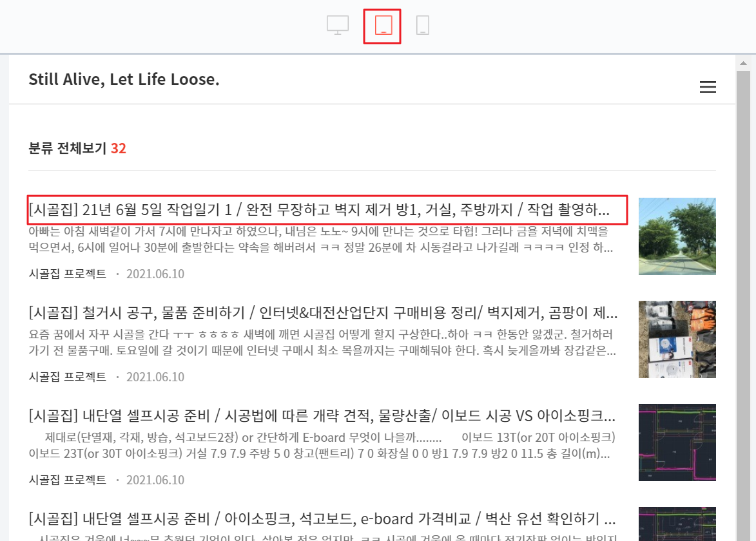
Task: Click floor plan thumbnail of 가격비교 post
Action: pos(677,524)
